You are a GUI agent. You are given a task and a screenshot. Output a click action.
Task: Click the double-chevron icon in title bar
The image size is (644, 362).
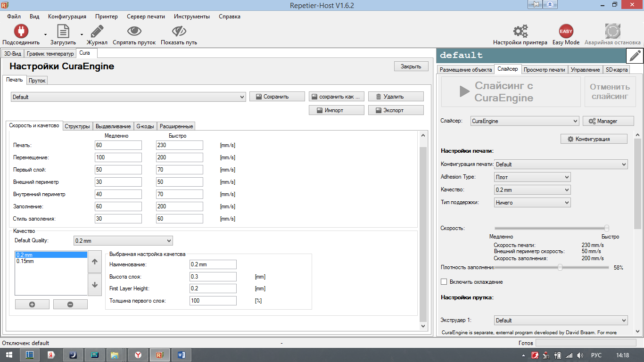(550, 4)
